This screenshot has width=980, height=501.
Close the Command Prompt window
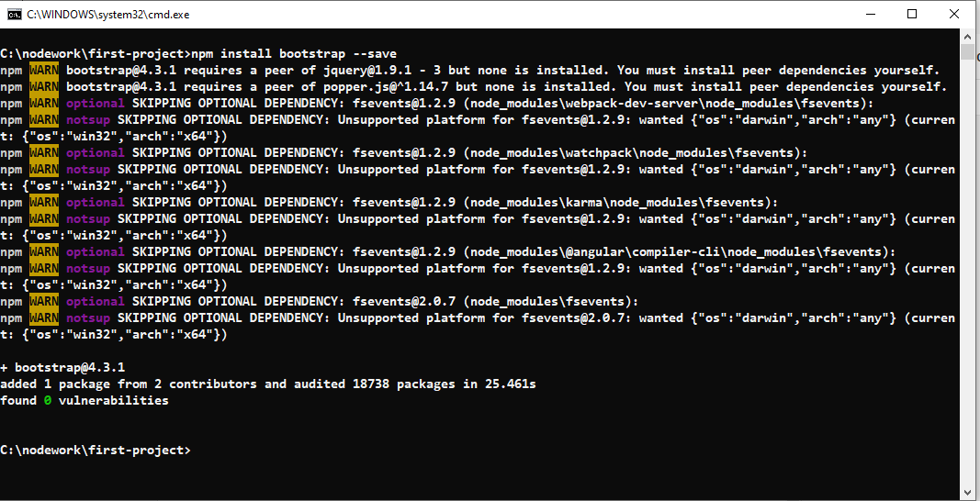pos(953,15)
